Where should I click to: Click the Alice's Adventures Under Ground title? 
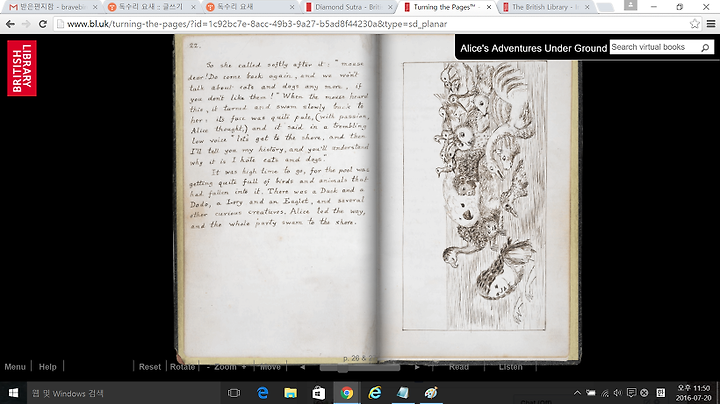point(534,48)
